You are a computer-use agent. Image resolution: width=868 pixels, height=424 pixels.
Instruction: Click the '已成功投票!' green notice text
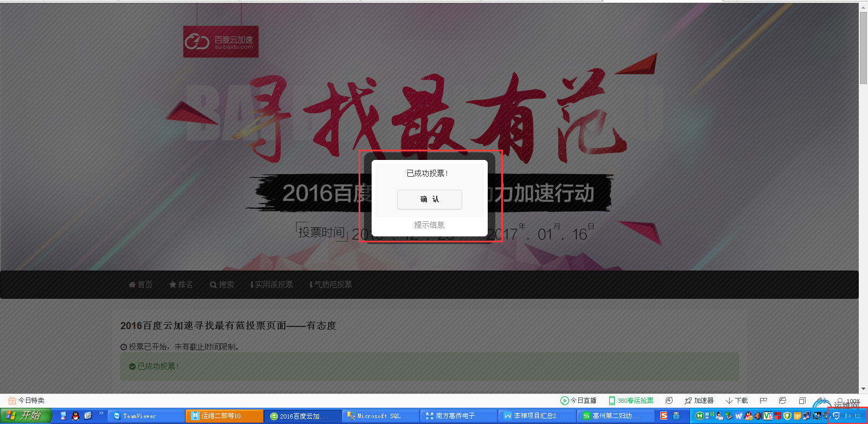point(158,367)
